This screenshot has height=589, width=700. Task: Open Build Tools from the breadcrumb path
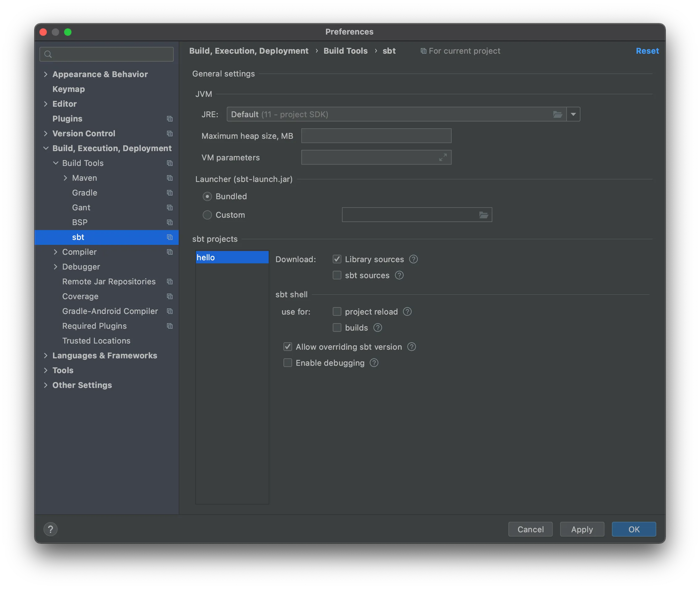pyautogui.click(x=345, y=51)
